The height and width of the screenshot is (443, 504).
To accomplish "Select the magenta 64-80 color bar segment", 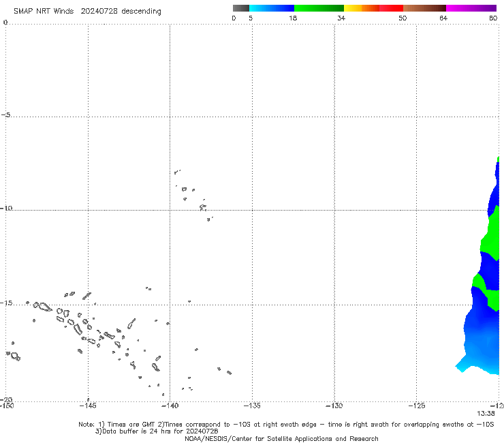I will click(x=471, y=8).
